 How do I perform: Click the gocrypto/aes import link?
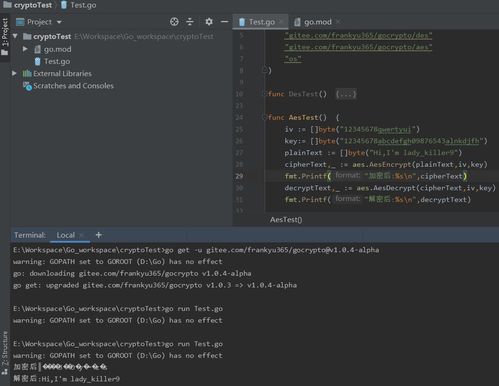358,47
